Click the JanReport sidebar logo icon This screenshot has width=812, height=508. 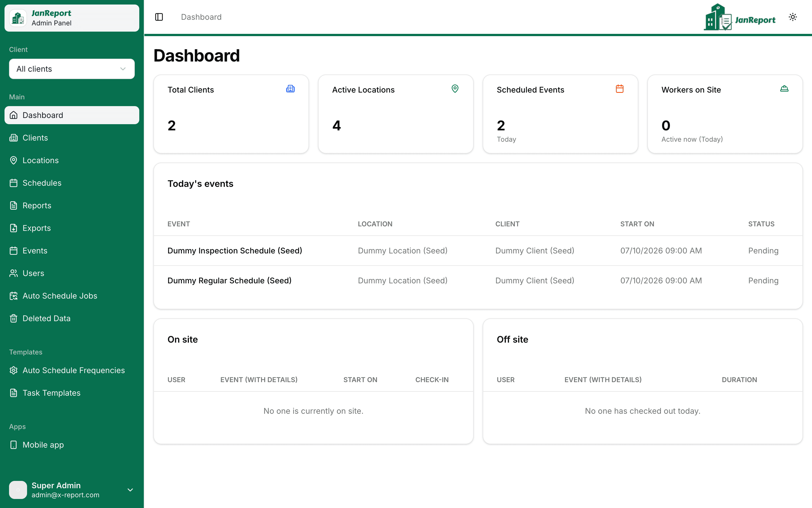point(18,18)
